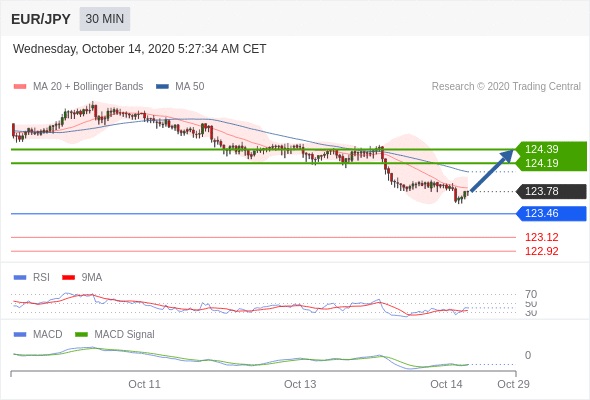Click the blue RSI legend swatch
The height and width of the screenshot is (400, 590).
pos(20,278)
